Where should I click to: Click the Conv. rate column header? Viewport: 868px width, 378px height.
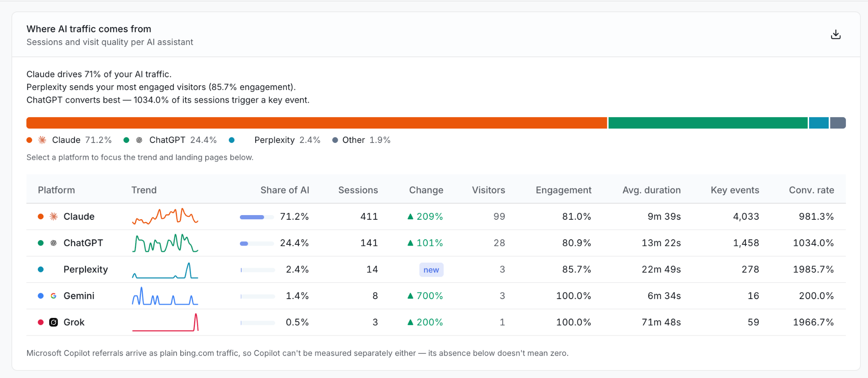[811, 190]
